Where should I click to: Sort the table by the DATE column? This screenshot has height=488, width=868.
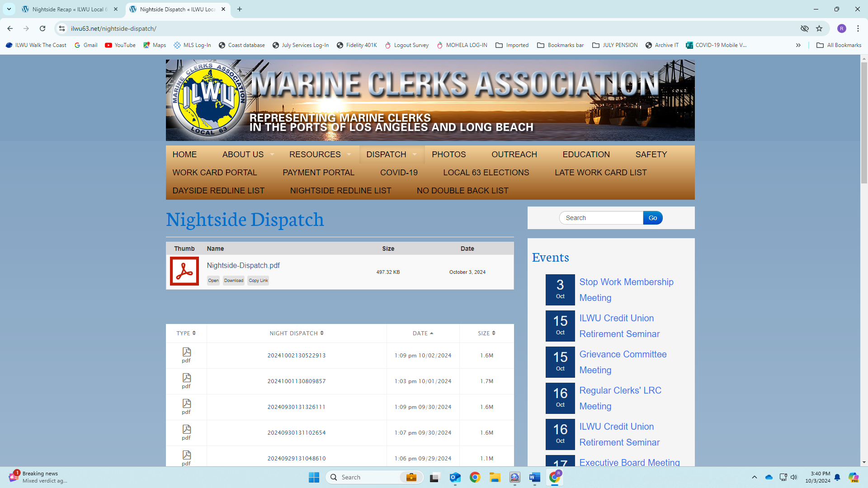pos(423,333)
